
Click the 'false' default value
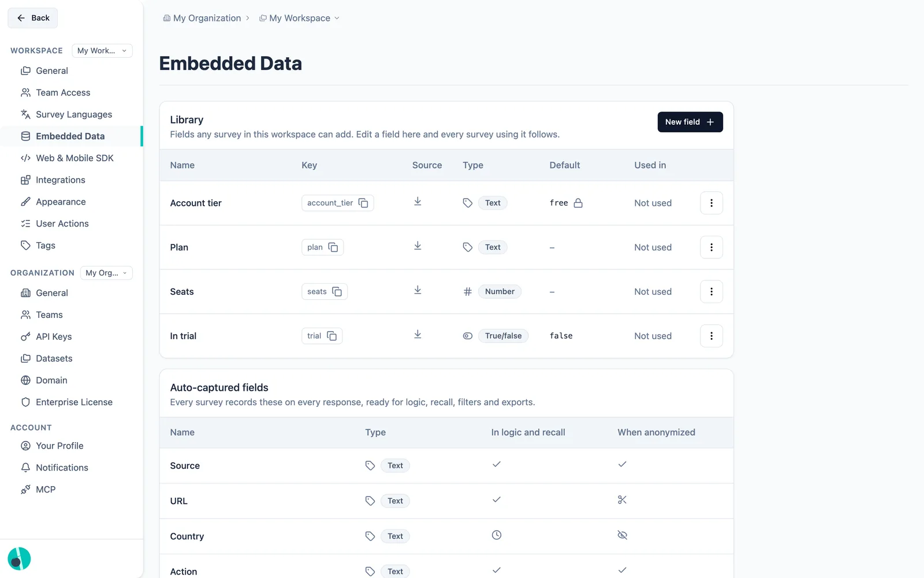click(561, 336)
